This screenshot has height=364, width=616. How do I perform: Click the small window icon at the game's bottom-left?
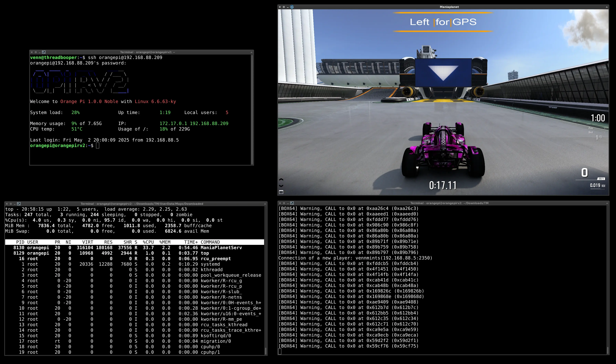point(281,192)
